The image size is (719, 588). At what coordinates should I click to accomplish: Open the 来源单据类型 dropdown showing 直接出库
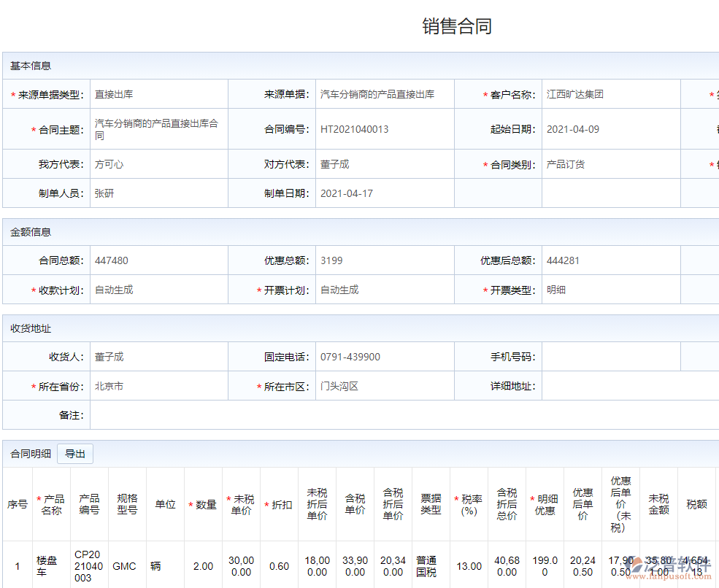158,94
